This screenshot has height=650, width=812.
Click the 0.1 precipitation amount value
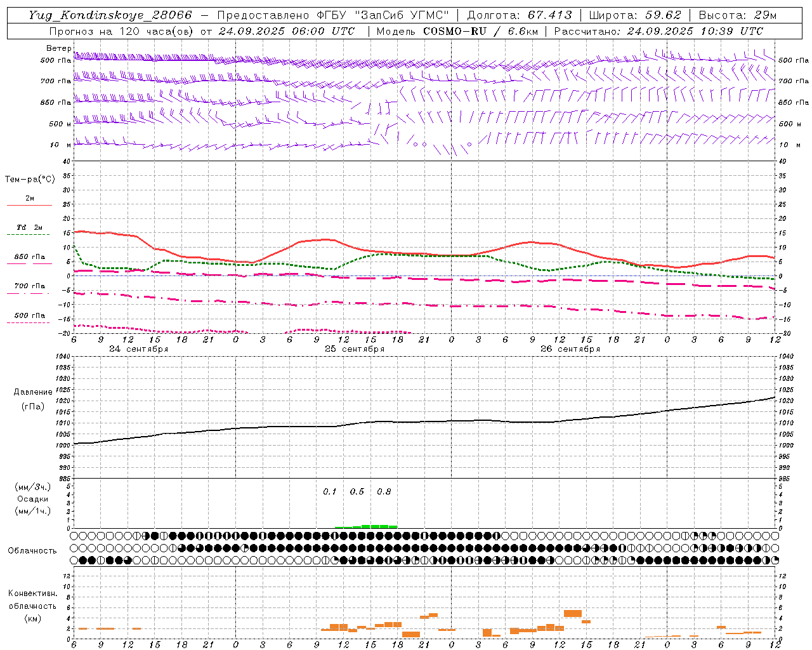pos(330,492)
